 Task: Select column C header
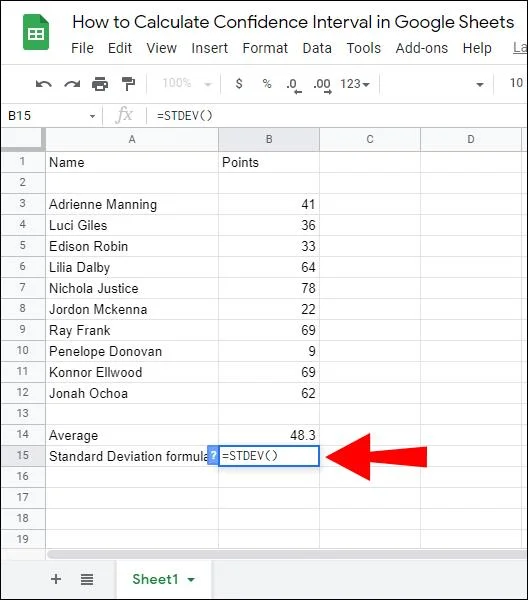coord(370,139)
